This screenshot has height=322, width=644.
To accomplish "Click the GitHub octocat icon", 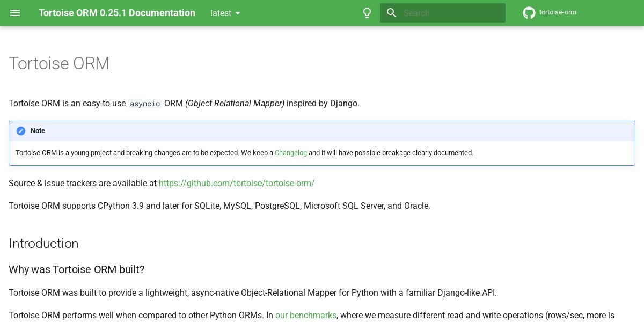I will point(529,13).
